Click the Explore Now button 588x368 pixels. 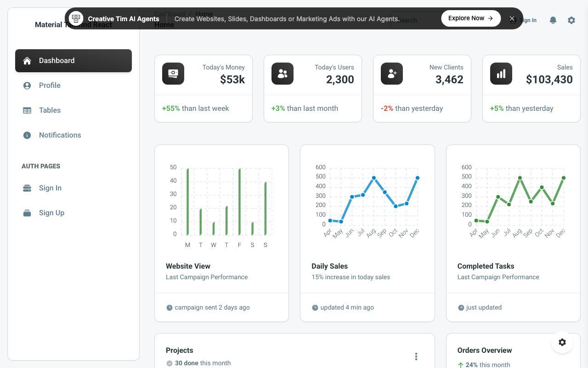[x=471, y=18]
